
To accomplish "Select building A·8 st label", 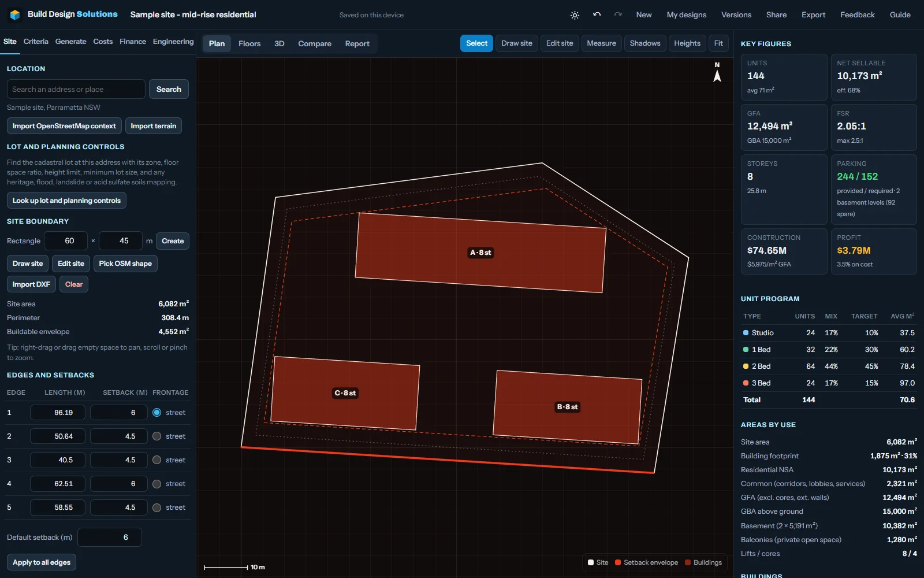I will [480, 253].
